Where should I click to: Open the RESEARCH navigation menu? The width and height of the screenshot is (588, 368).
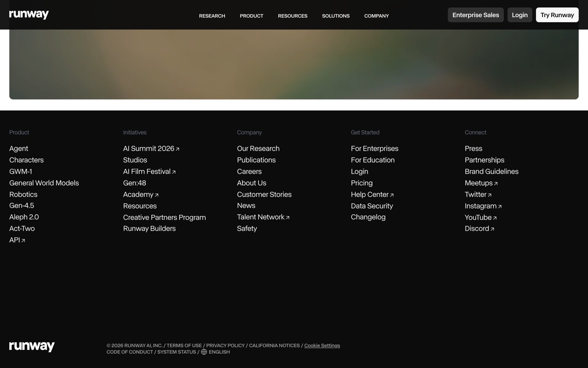[212, 16]
